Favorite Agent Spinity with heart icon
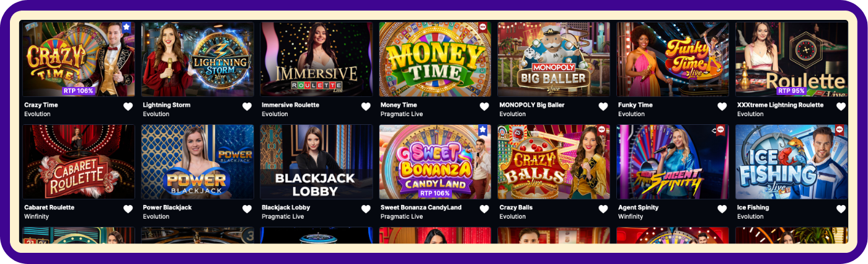The image size is (868, 264). coord(722,209)
